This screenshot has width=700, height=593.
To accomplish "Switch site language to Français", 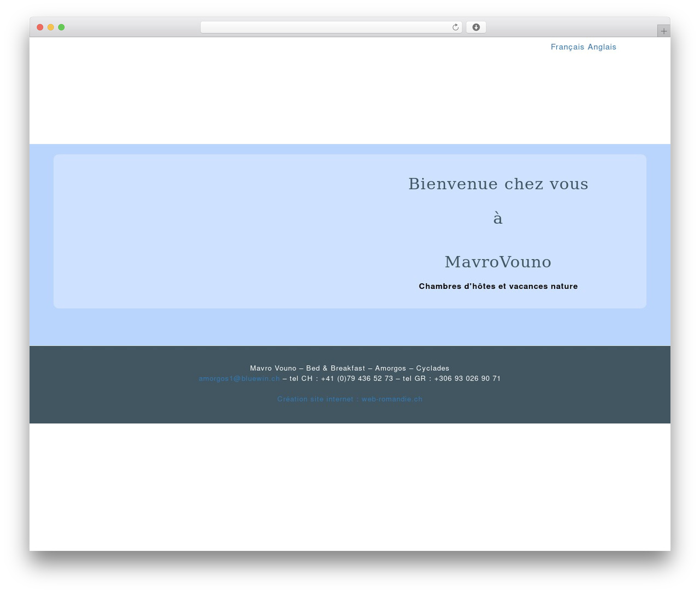I will pyautogui.click(x=568, y=47).
